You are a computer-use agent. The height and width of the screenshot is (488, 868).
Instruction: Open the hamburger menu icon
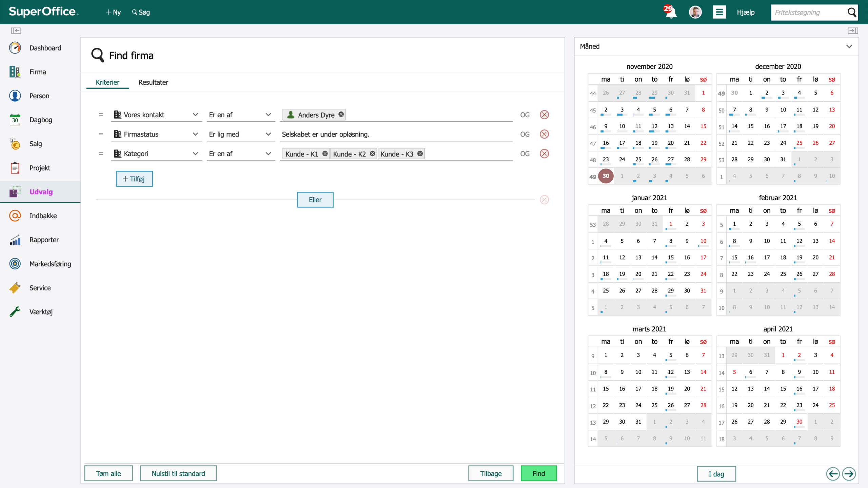(719, 12)
